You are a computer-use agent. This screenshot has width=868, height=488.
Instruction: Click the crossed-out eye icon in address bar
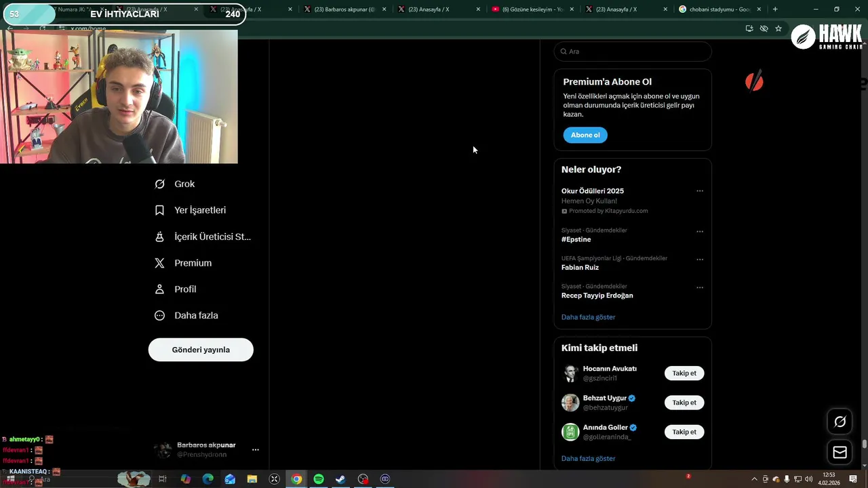(x=764, y=28)
